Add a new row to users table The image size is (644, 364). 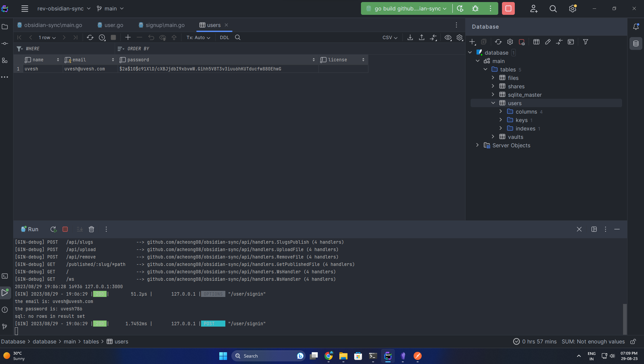128,37
